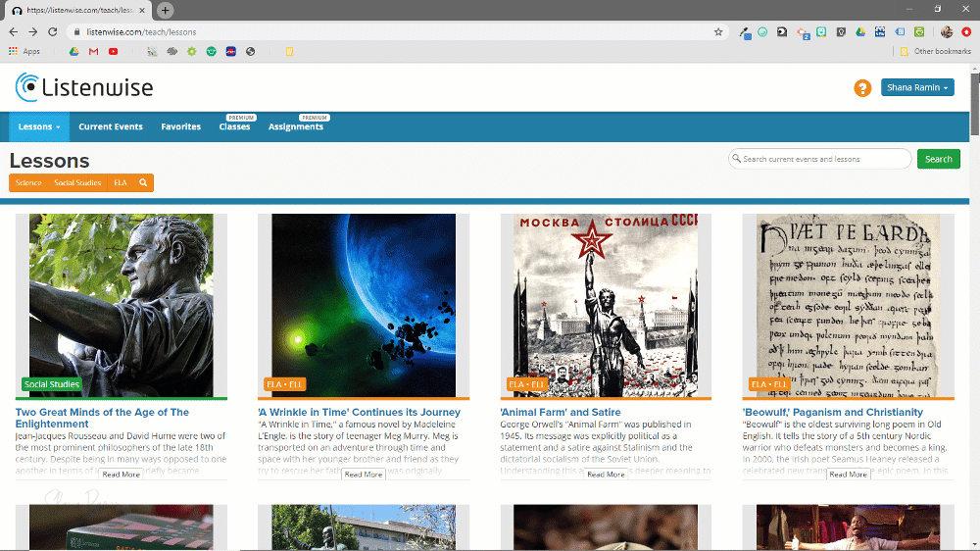This screenshot has width=980, height=551.
Task: Click ELA • ELL tag on planet image
Action: pyautogui.click(x=284, y=384)
